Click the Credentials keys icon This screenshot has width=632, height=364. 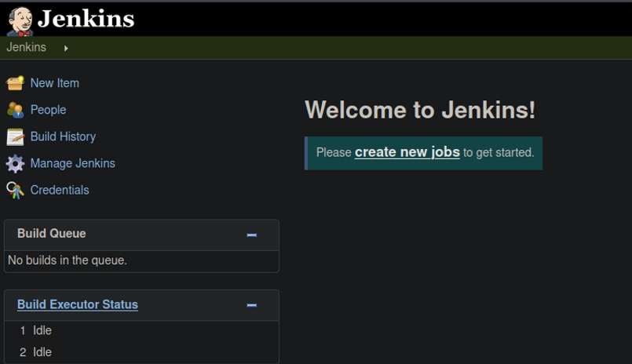[15, 190]
